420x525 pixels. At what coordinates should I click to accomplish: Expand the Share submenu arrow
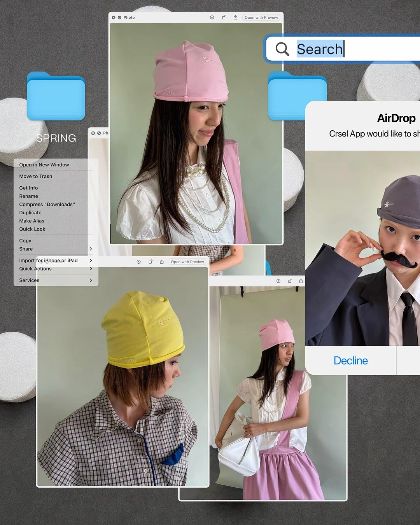pos(91,249)
